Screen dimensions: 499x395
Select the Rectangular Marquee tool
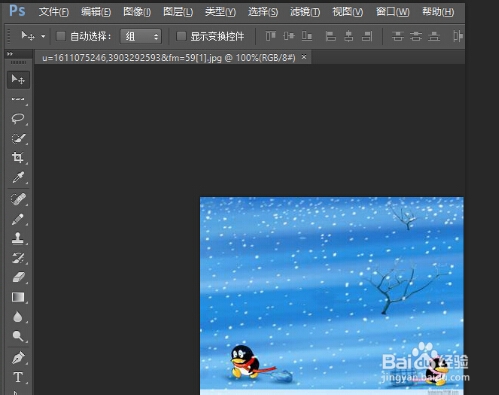coord(18,99)
